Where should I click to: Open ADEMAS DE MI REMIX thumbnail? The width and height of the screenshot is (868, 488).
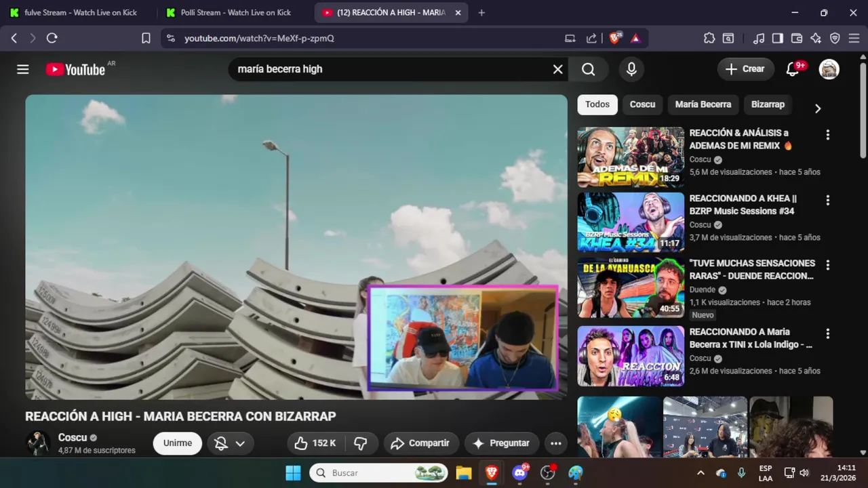pos(631,157)
